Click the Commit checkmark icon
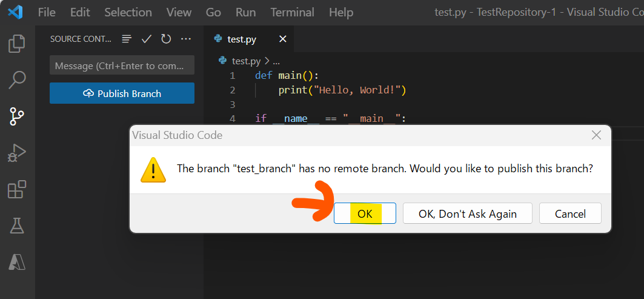This screenshot has width=644, height=299. (x=147, y=39)
